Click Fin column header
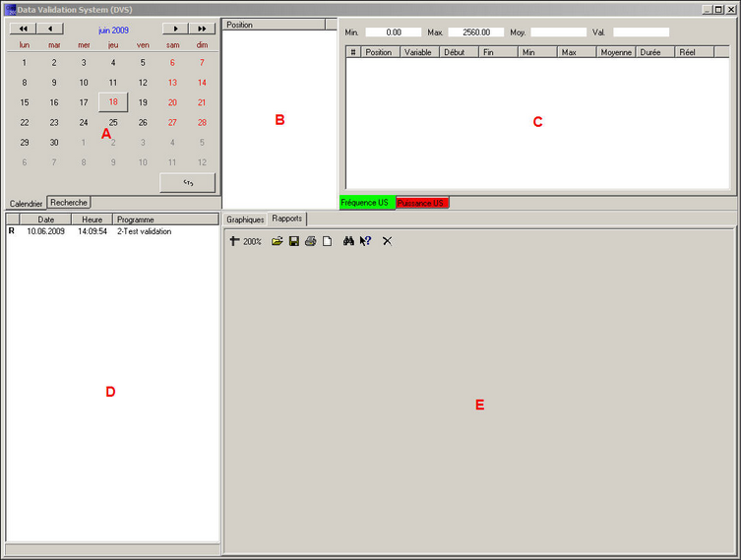Screen dimensions: 741x560 point(498,52)
